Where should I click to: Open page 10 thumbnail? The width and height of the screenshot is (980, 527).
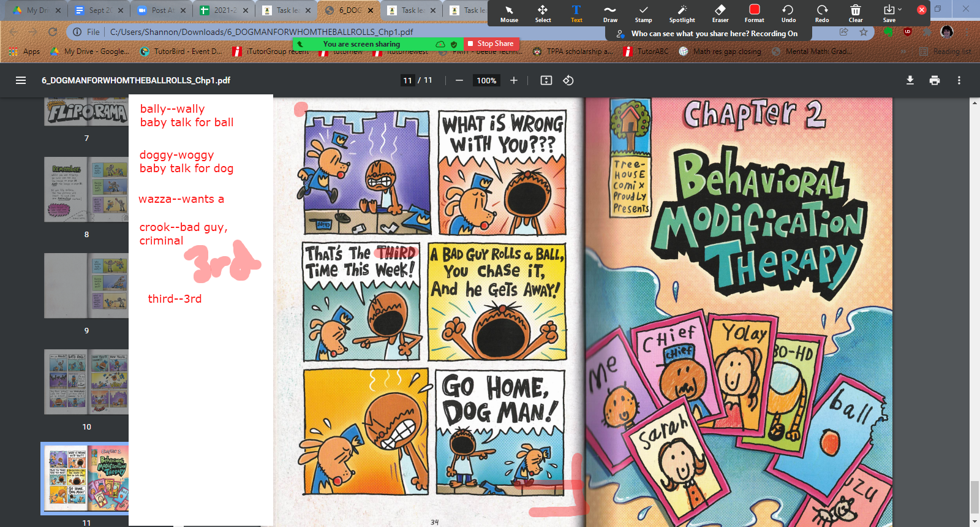pyautogui.click(x=86, y=382)
